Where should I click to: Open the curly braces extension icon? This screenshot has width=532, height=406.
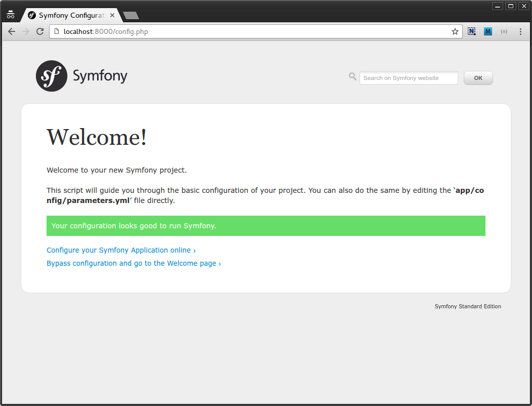pos(504,31)
